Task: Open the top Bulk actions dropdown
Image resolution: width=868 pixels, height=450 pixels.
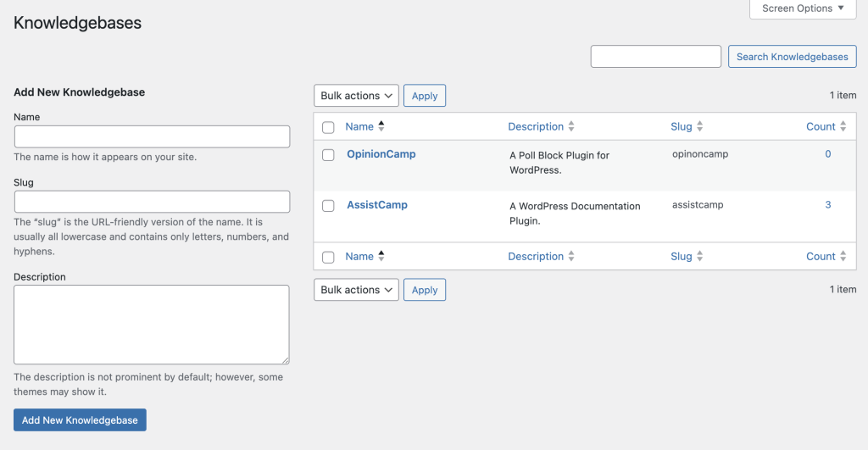Action: 356,96
